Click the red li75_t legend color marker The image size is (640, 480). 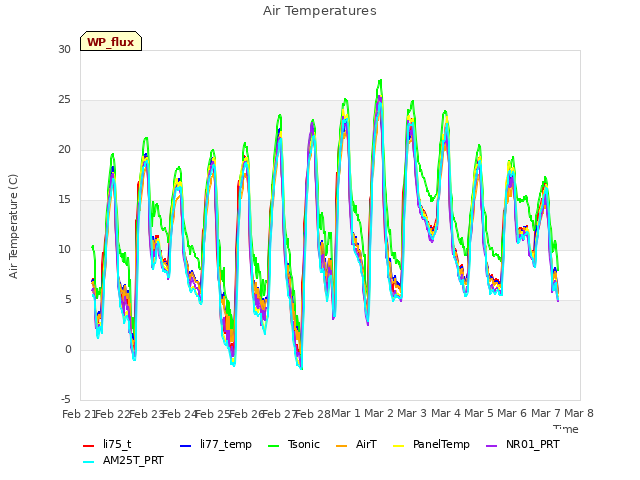pyautogui.click(x=89, y=446)
